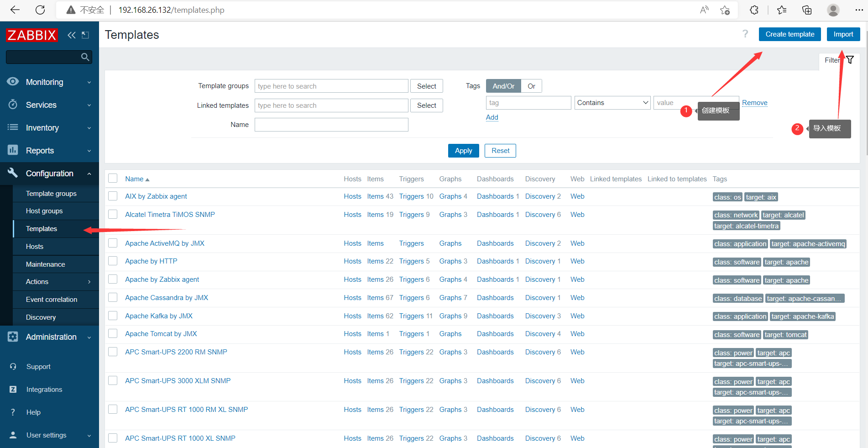Reset the template filter
The height and width of the screenshot is (448, 868).
501,151
